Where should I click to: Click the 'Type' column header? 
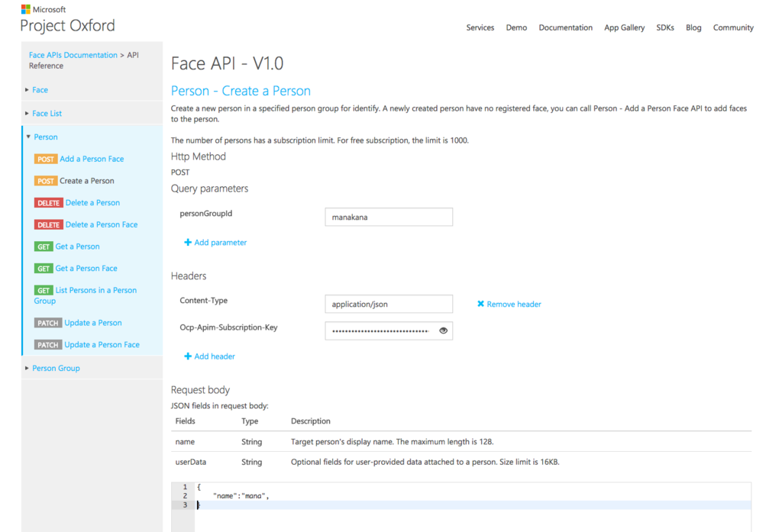pos(250,421)
